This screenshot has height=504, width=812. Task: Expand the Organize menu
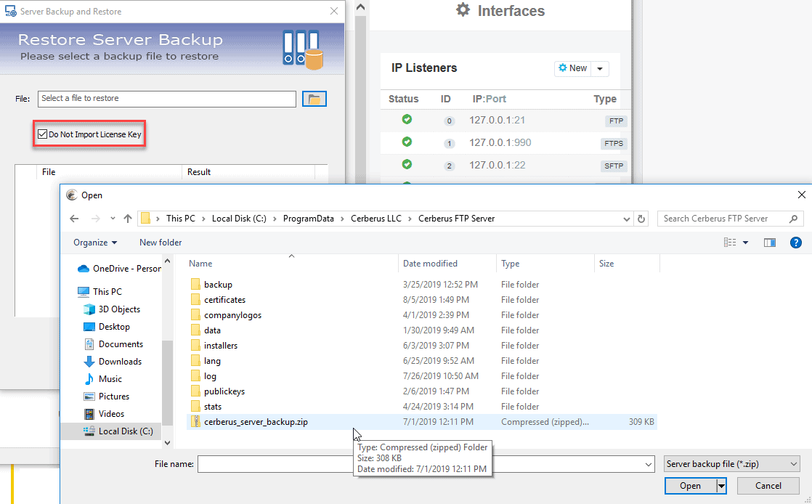tap(95, 243)
